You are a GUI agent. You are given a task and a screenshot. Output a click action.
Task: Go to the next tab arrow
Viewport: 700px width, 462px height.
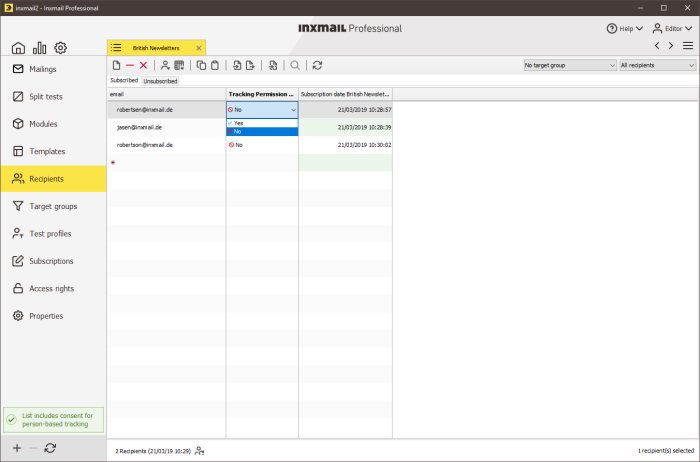[671, 46]
